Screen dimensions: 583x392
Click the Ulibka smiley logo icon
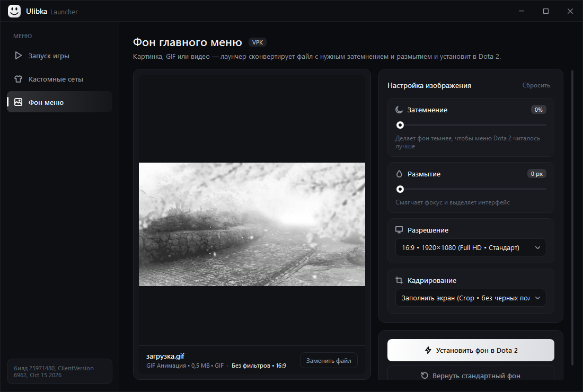pyautogui.click(x=14, y=11)
